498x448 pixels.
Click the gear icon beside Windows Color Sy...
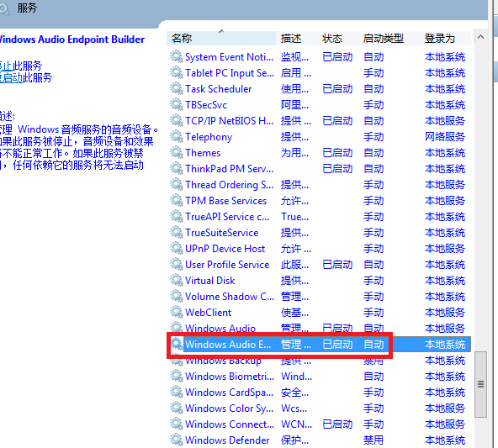point(177,408)
